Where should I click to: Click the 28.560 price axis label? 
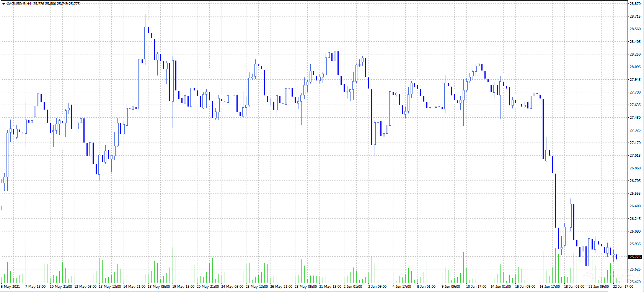coord(635,29)
